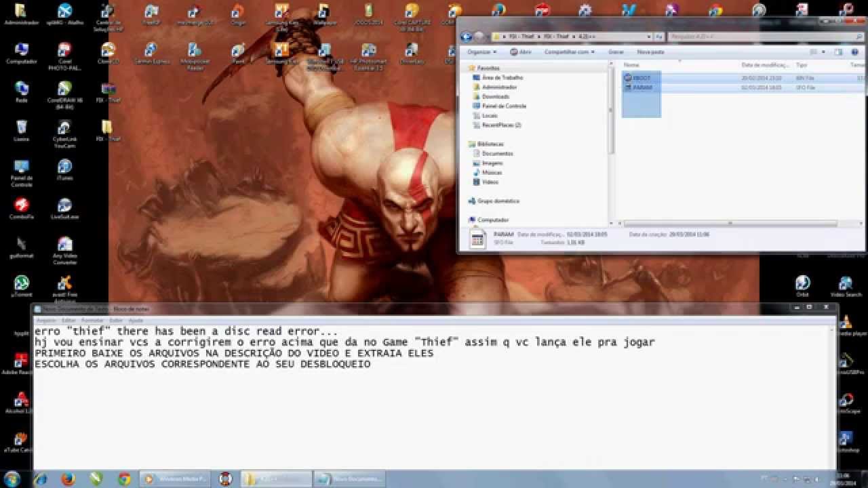Sort by Data de modificação column header
This screenshot has height=488, width=868.
click(x=766, y=65)
